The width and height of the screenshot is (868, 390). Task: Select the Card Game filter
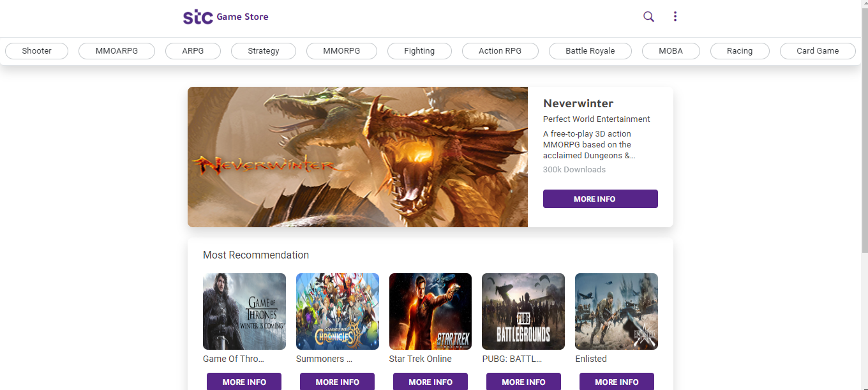point(817,50)
